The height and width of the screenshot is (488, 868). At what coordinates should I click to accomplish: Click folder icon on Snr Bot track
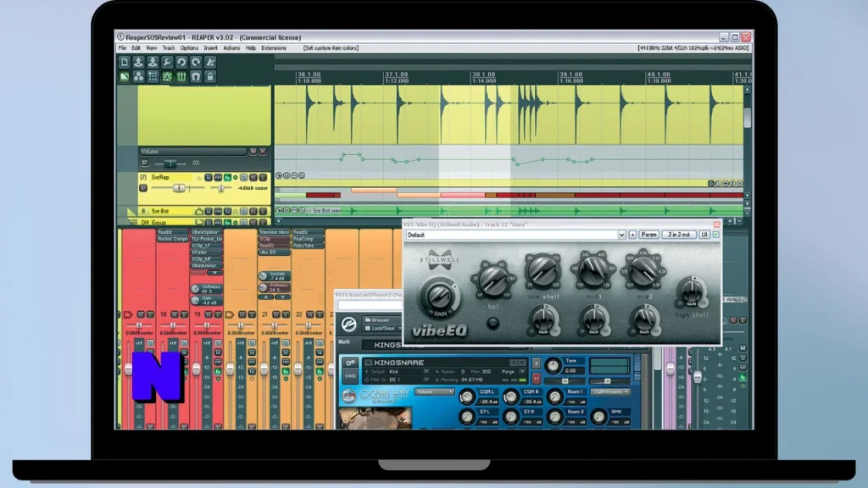[x=198, y=211]
